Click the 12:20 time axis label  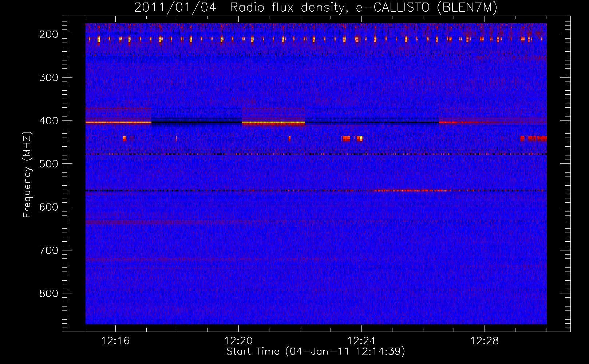point(238,341)
